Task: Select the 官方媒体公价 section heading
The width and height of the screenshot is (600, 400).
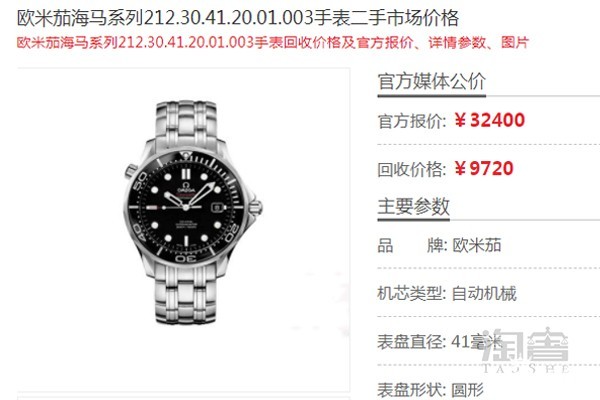Action: click(x=432, y=81)
